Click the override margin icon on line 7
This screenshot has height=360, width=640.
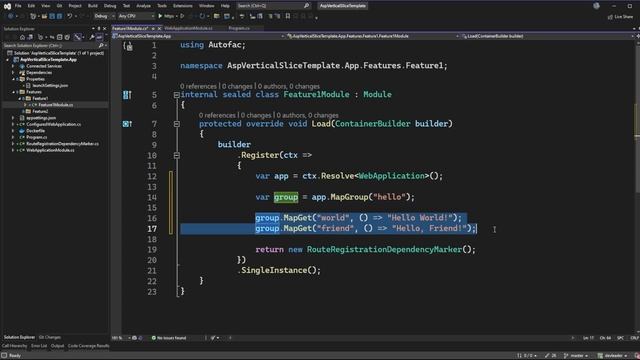click(127, 124)
